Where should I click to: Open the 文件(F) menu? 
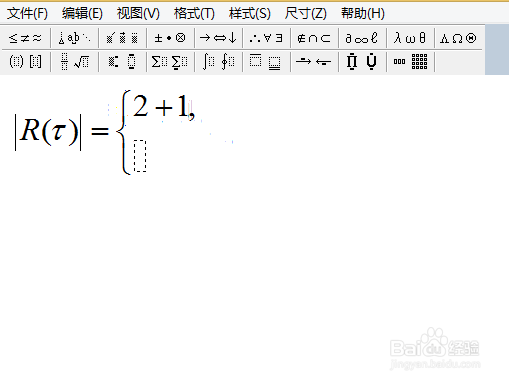click(x=27, y=14)
